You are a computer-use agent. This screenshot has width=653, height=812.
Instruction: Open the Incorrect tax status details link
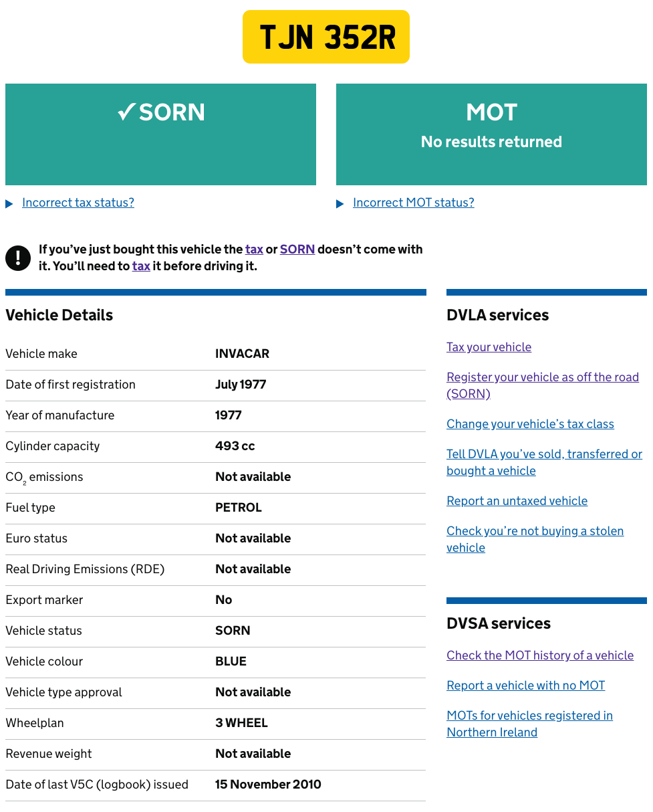[78, 203]
